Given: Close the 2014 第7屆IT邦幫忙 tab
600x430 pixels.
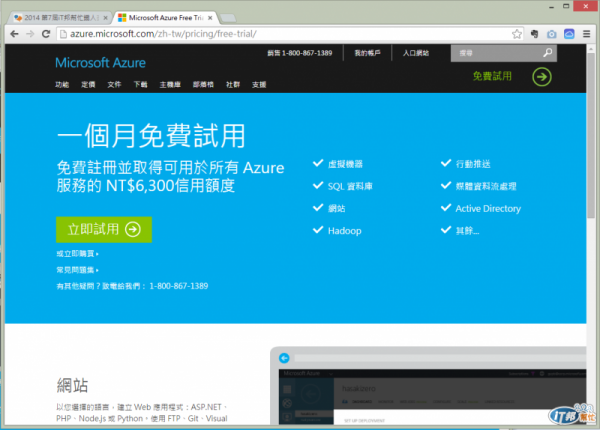Looking at the screenshot, I should (106, 18).
